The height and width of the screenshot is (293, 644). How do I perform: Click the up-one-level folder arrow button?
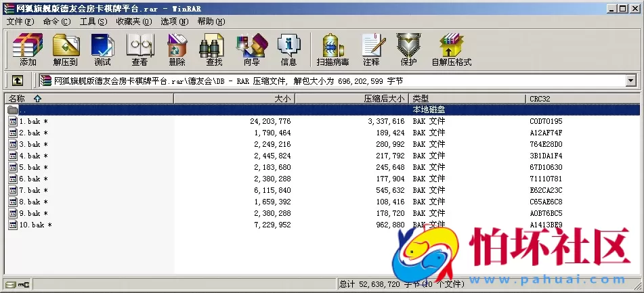tap(17, 81)
